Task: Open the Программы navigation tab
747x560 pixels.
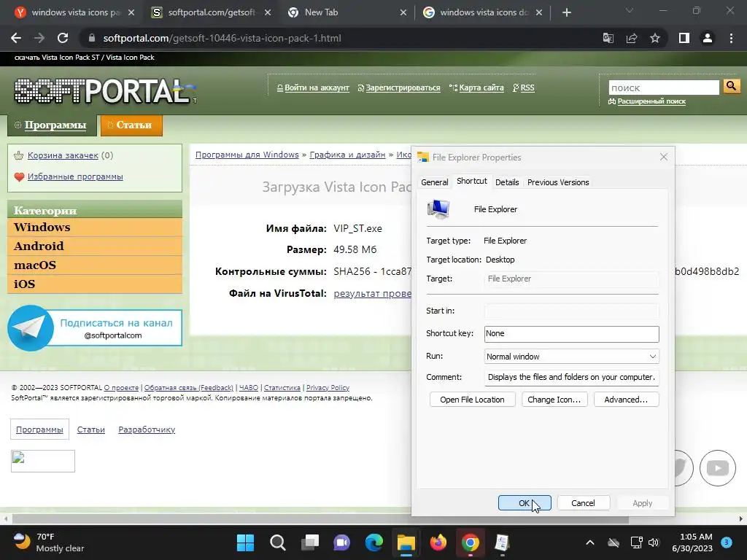Action: coord(52,125)
